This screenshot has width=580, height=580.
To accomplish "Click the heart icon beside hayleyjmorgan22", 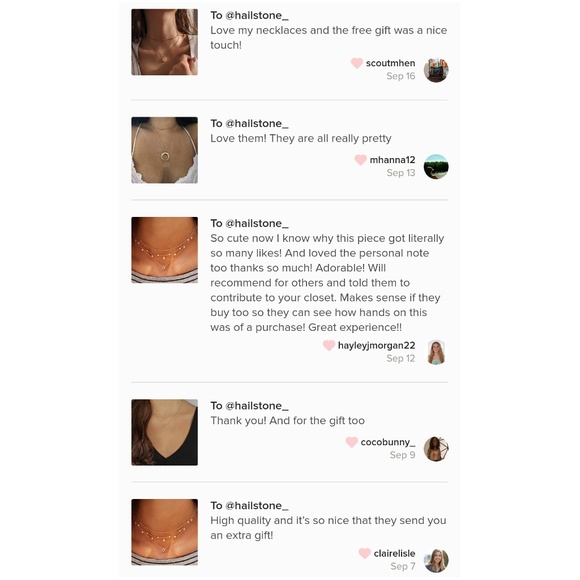I will 329,345.
